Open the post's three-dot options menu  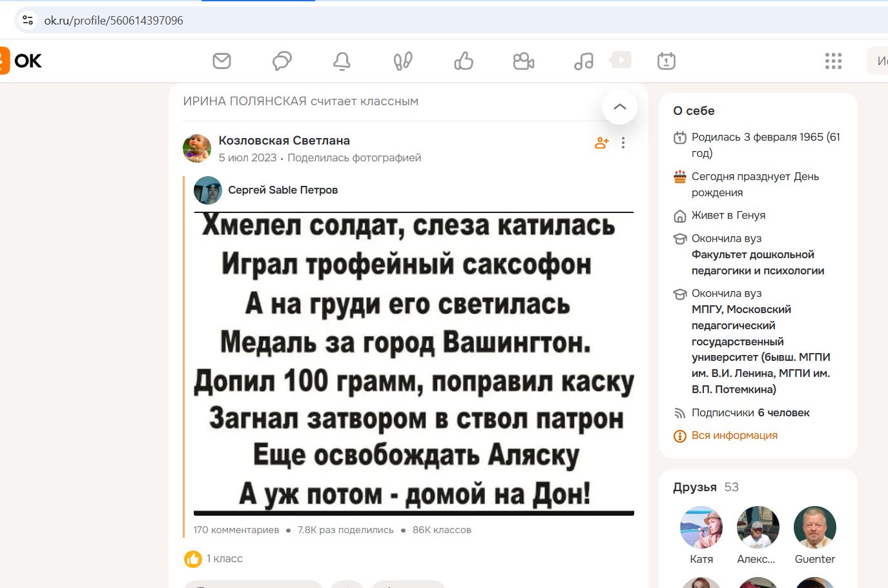[x=623, y=143]
